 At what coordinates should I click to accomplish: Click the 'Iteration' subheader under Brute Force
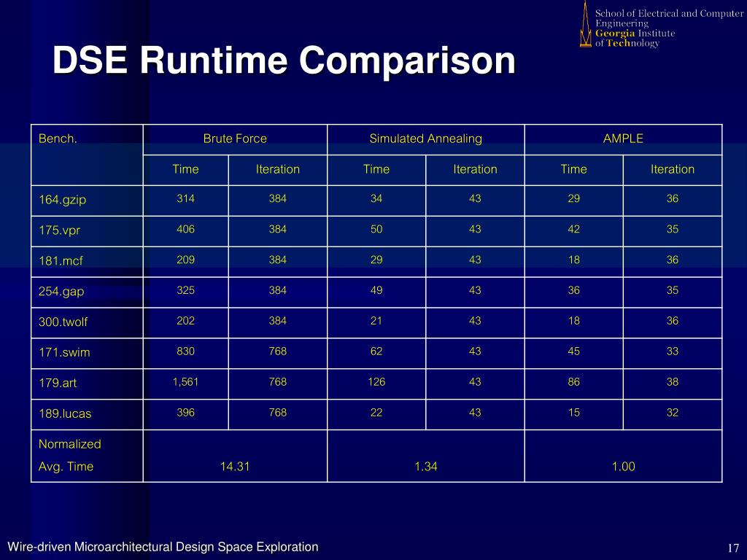(x=278, y=169)
